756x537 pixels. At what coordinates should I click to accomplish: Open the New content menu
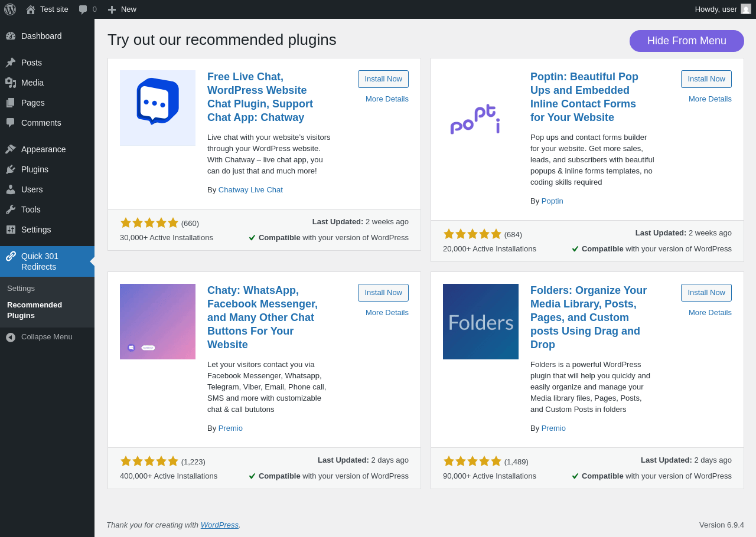pos(122,9)
